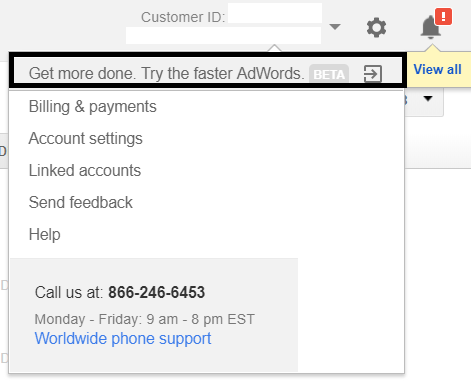The image size is (471, 381).
Task: Choose Linked accounts from the menu
Action: 85,170
